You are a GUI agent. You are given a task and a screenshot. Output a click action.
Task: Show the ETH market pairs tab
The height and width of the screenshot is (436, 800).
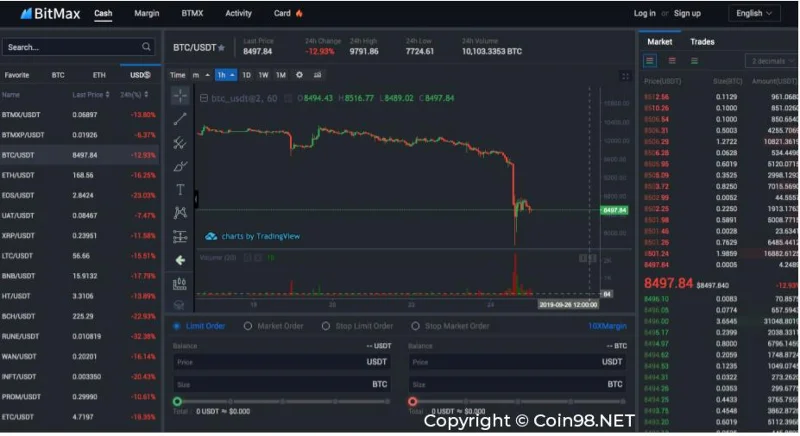point(99,75)
